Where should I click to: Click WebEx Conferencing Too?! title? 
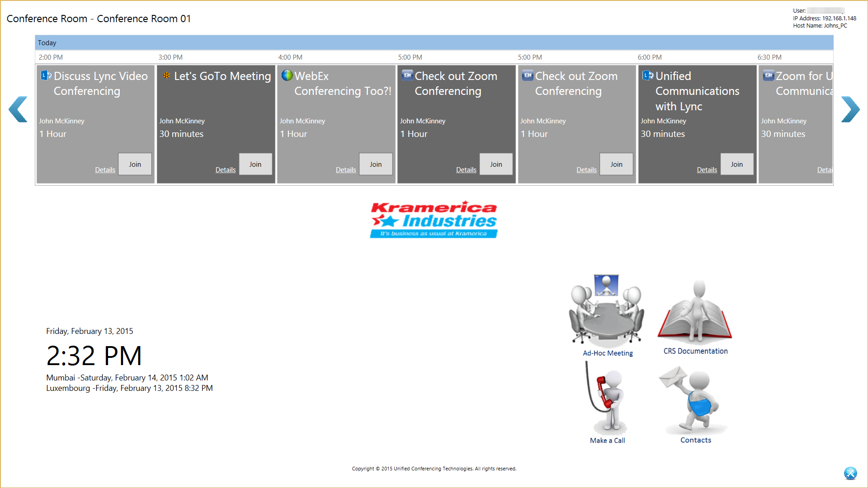[x=343, y=84]
